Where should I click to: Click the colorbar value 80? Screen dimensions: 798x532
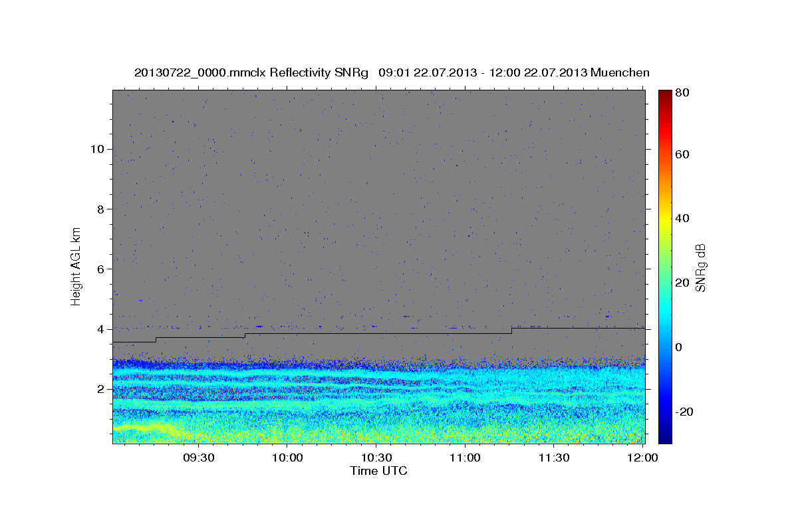(682, 93)
